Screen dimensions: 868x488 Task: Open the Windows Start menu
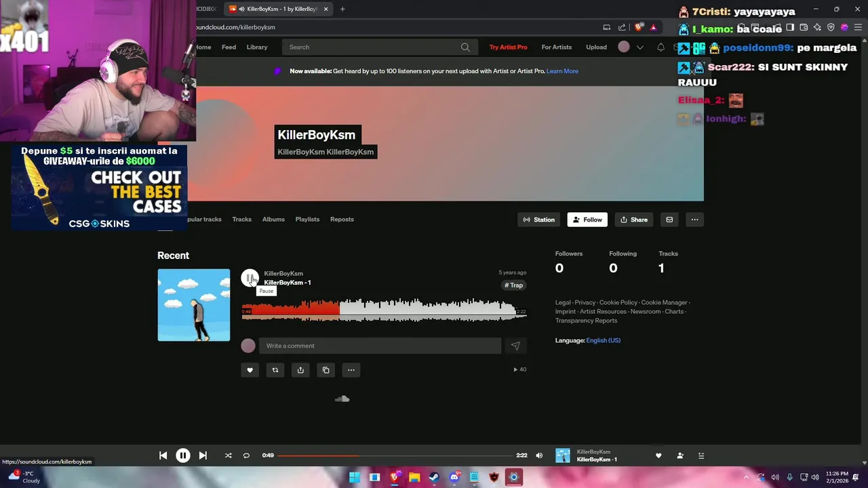(x=354, y=477)
